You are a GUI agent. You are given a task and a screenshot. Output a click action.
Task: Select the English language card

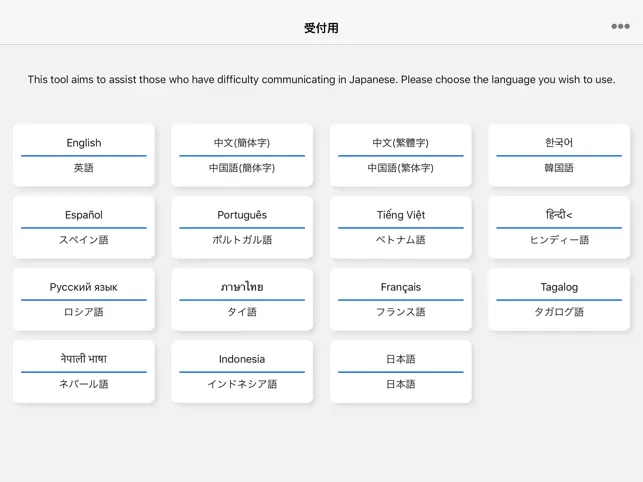pyautogui.click(x=84, y=155)
